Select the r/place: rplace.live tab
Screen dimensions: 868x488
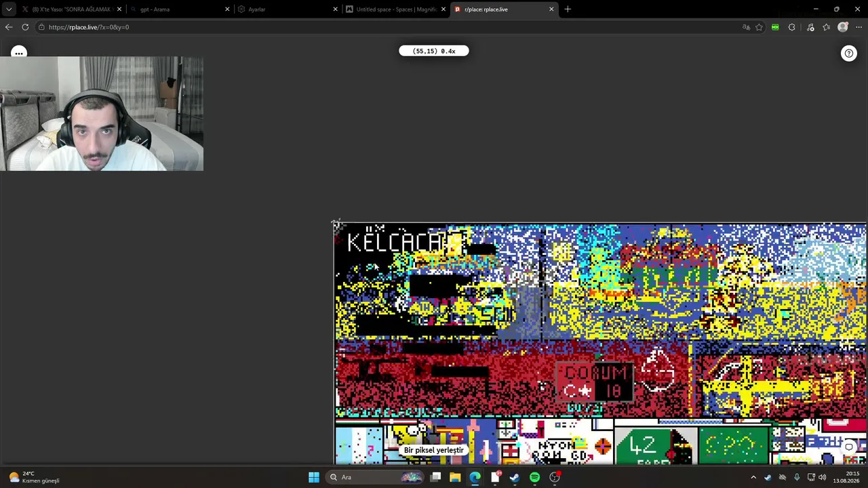pyautogui.click(x=504, y=9)
